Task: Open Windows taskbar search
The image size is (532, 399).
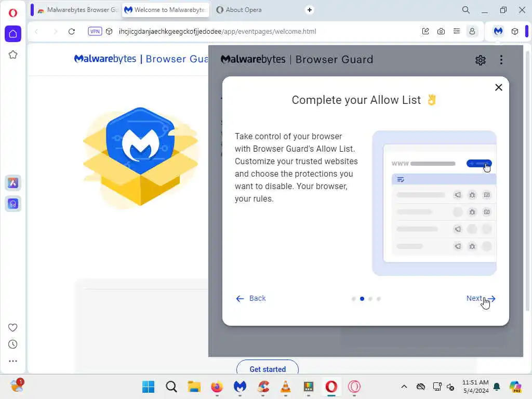Action: coord(171,387)
